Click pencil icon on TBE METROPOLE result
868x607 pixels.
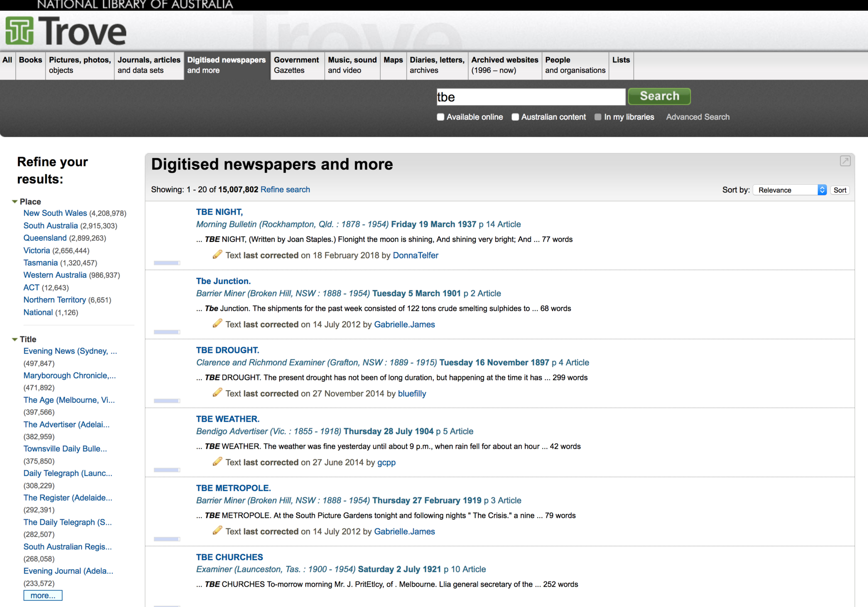click(x=217, y=531)
